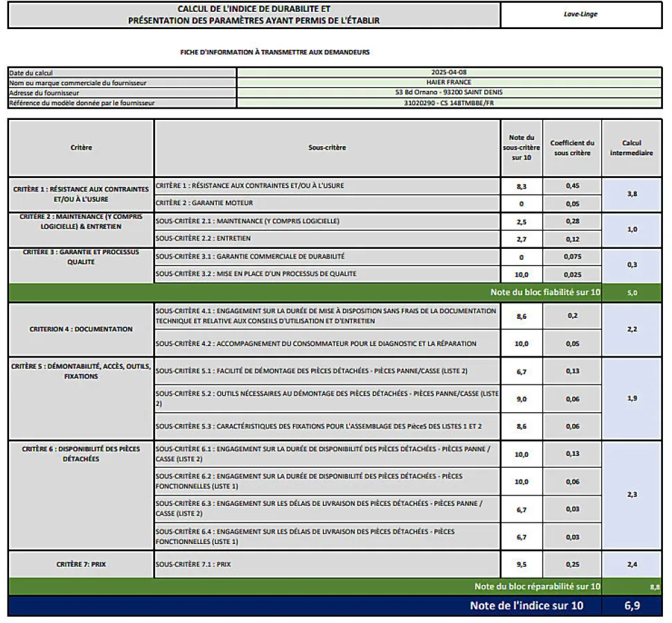Click the "SOUS-CRITÈRE 2.2 : ENTRETIEN" cell
672x623 pixels.
(326, 238)
